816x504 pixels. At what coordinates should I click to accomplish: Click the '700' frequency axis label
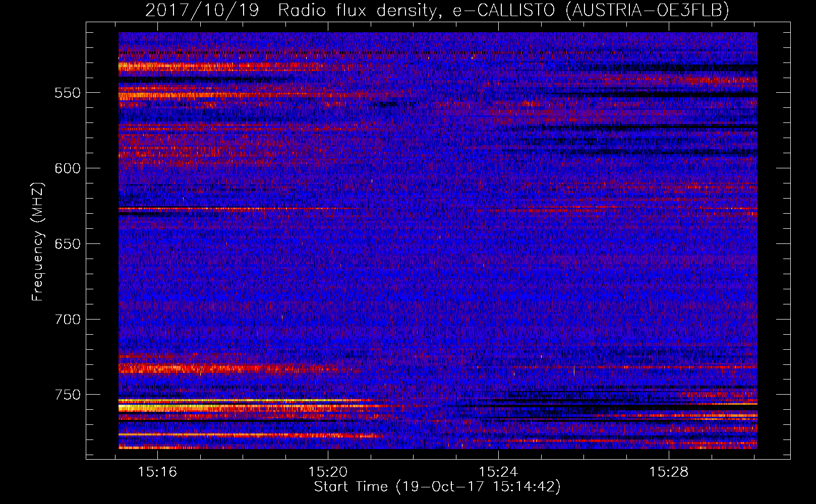[68, 320]
